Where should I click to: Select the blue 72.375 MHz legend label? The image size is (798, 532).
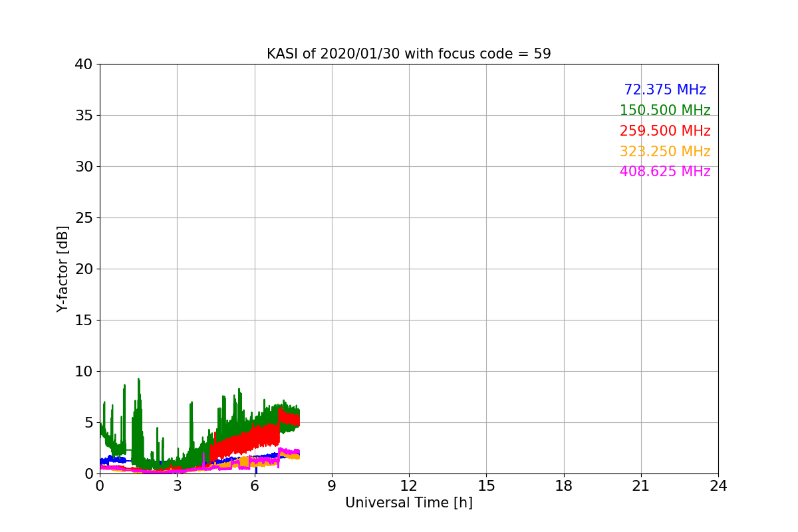[665, 90]
